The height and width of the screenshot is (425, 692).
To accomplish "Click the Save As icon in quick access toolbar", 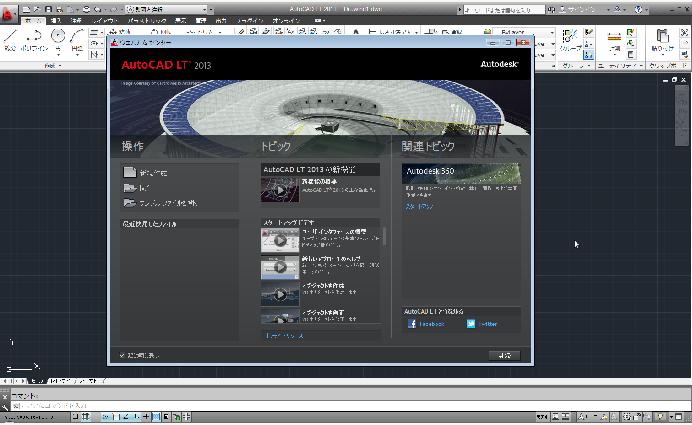I will point(59,9).
